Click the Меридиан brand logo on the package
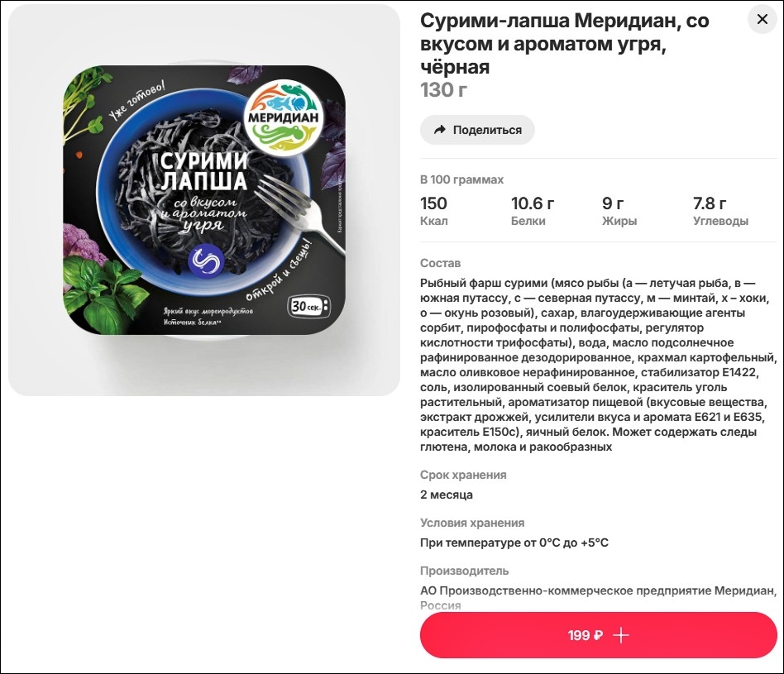 click(x=283, y=117)
